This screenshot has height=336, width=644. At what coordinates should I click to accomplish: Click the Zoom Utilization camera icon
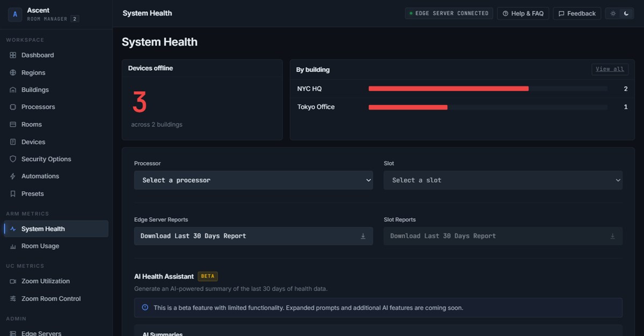click(13, 281)
